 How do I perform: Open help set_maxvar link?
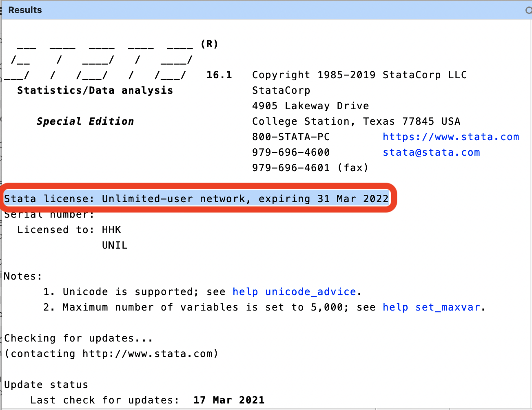click(x=431, y=307)
